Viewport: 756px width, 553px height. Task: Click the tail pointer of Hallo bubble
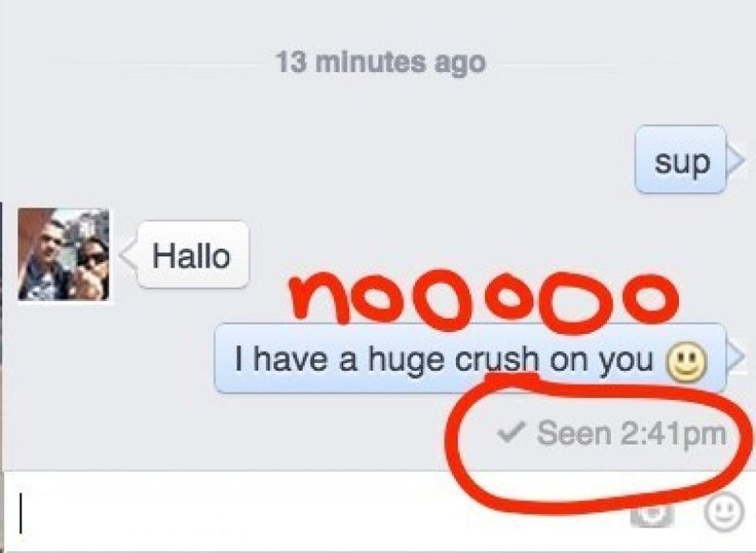click(129, 255)
